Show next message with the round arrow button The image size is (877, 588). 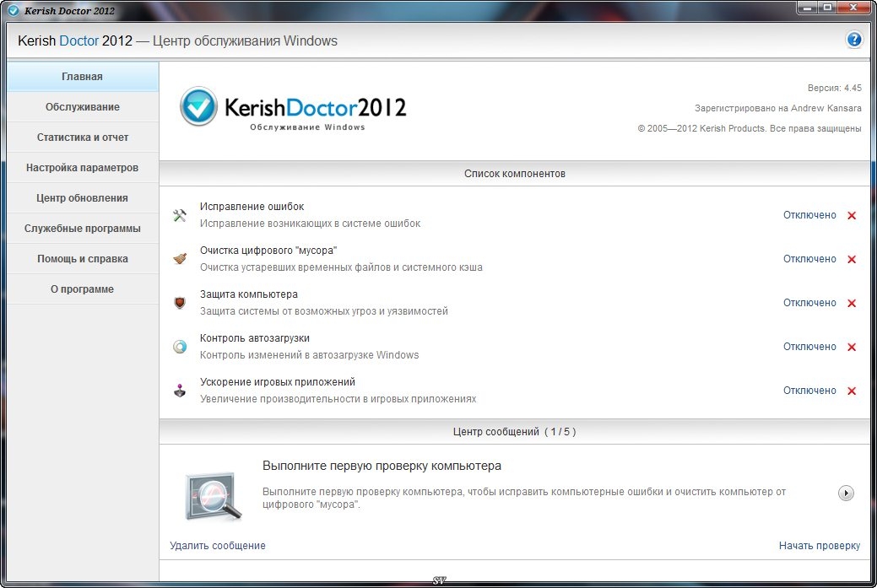(846, 494)
